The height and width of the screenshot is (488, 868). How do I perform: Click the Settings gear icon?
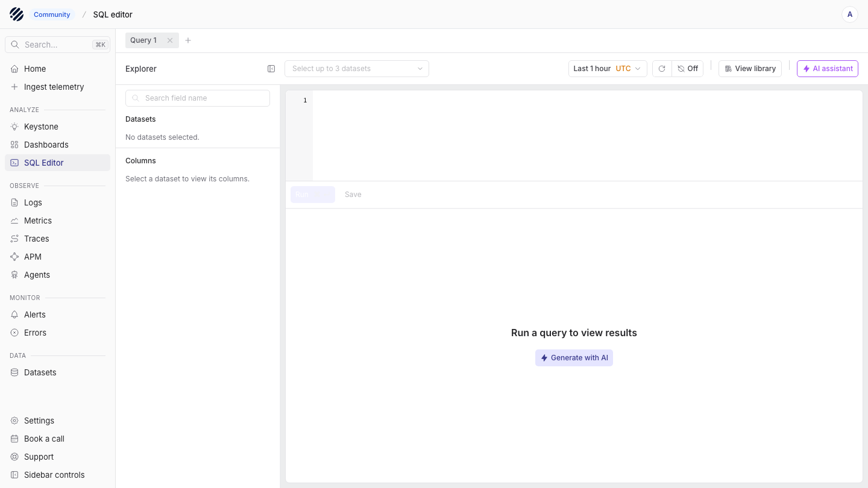[14, 421]
